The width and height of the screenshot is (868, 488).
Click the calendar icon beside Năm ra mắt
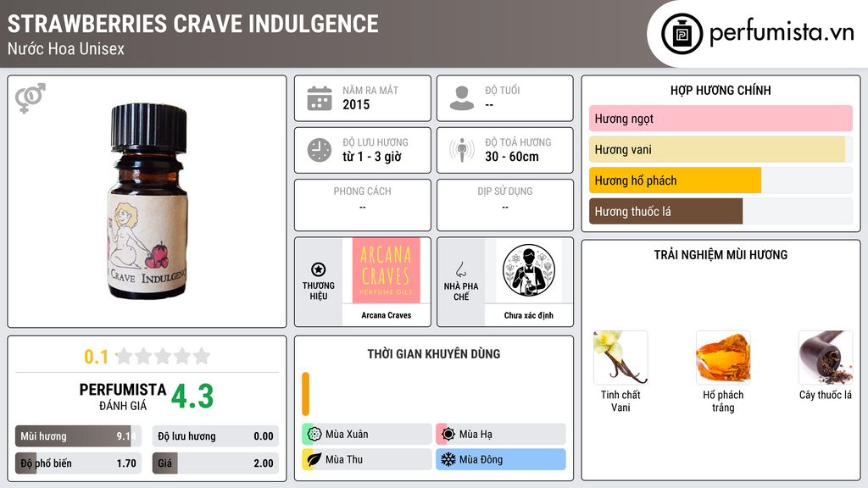[x=320, y=98]
